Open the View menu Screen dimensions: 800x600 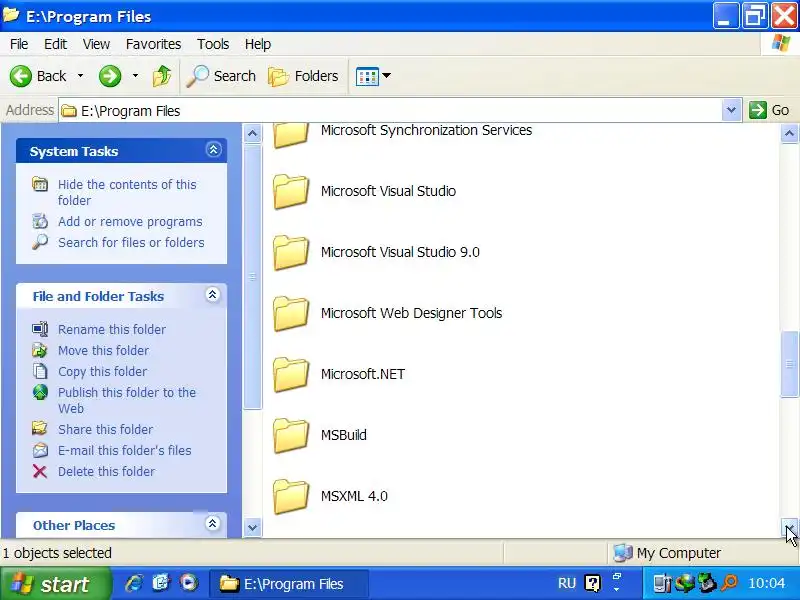point(96,44)
